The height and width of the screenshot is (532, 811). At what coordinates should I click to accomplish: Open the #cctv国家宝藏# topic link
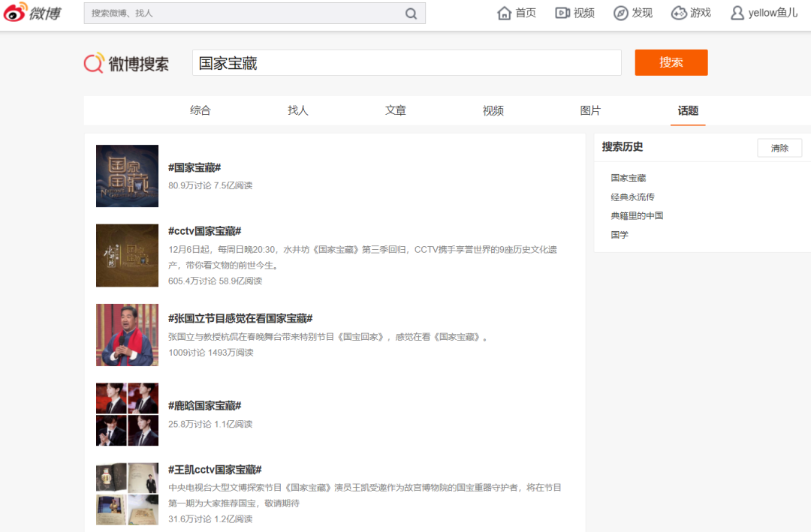[205, 231]
